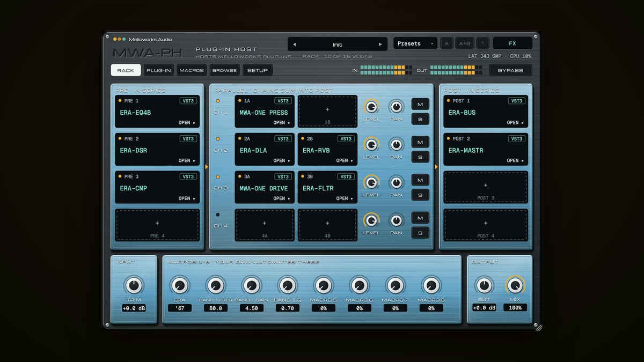Expand OPEN on the ERA-DLA slot
This screenshot has height=362, width=644.
(282, 160)
